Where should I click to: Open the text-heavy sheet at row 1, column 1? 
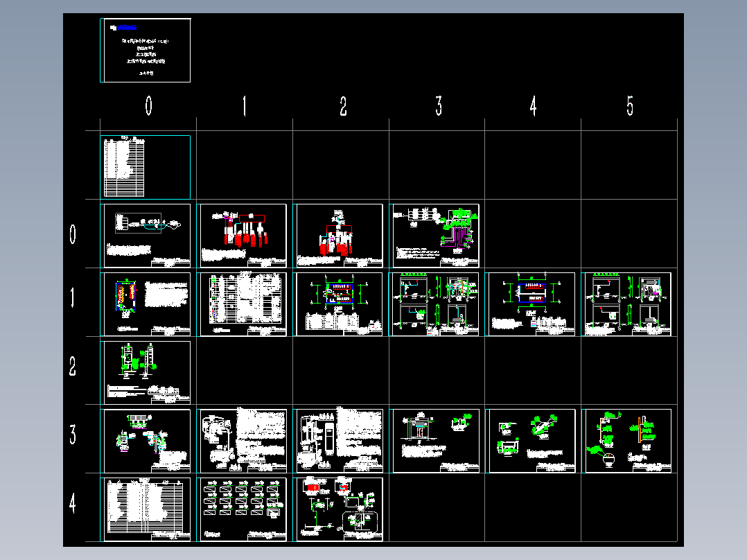click(242, 304)
